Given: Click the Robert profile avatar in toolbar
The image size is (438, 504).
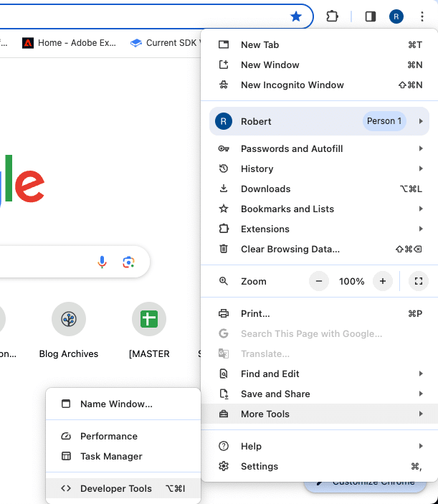Looking at the screenshot, I should (396, 16).
